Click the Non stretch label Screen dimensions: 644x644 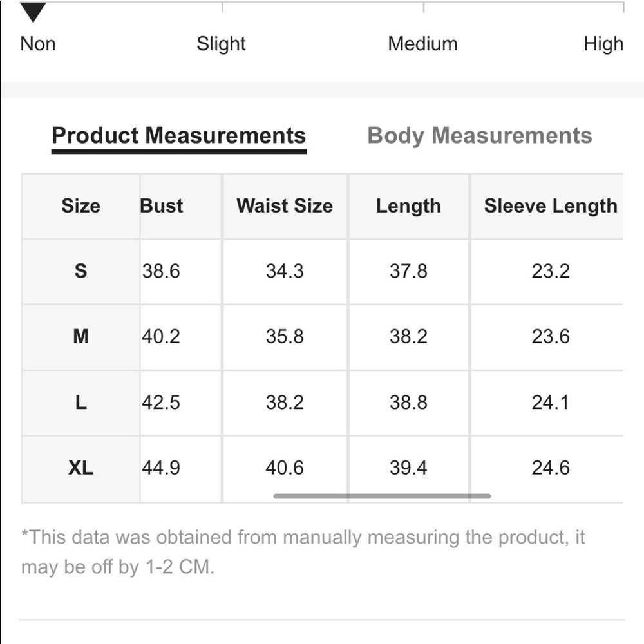click(38, 44)
